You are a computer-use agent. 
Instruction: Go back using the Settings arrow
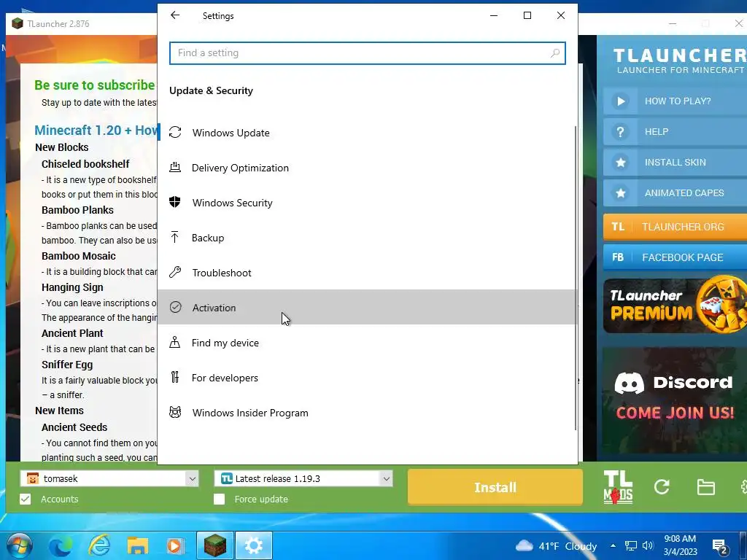[175, 15]
